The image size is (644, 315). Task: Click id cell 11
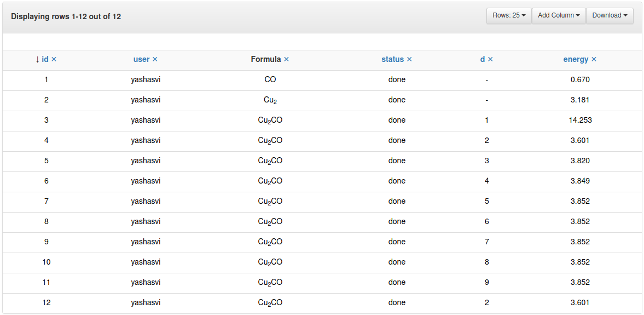(47, 283)
